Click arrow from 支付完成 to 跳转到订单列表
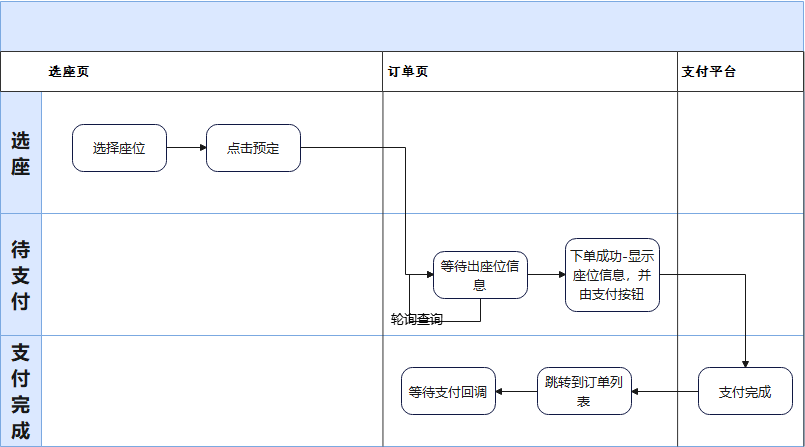805x447 pixels. [x=665, y=392]
